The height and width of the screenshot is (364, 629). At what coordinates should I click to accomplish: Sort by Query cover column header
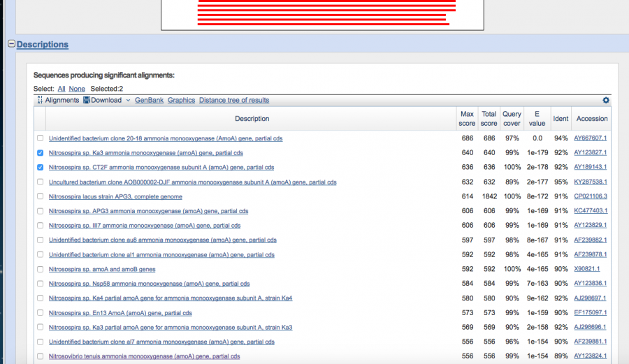(x=512, y=119)
